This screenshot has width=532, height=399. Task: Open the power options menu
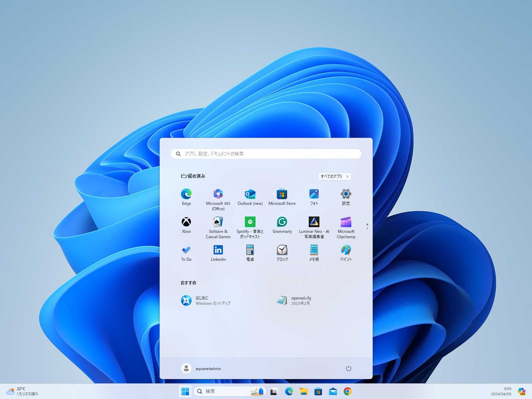[348, 368]
